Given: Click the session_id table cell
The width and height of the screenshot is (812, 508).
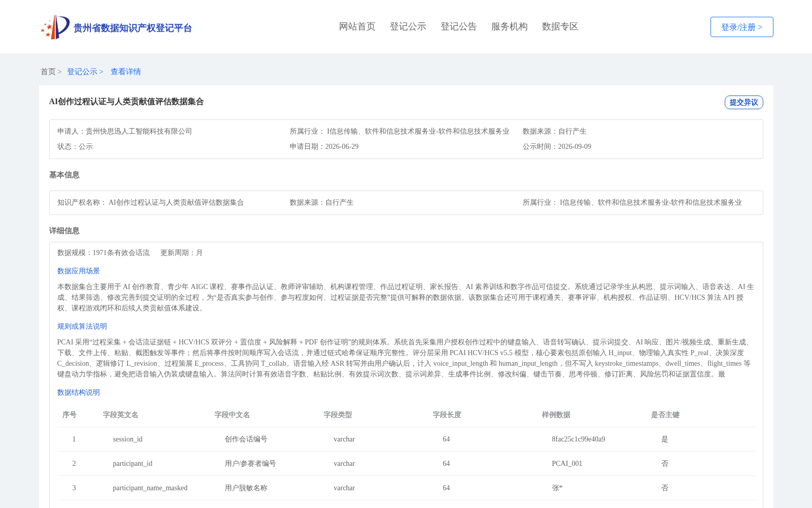Looking at the screenshot, I should click(x=128, y=439).
